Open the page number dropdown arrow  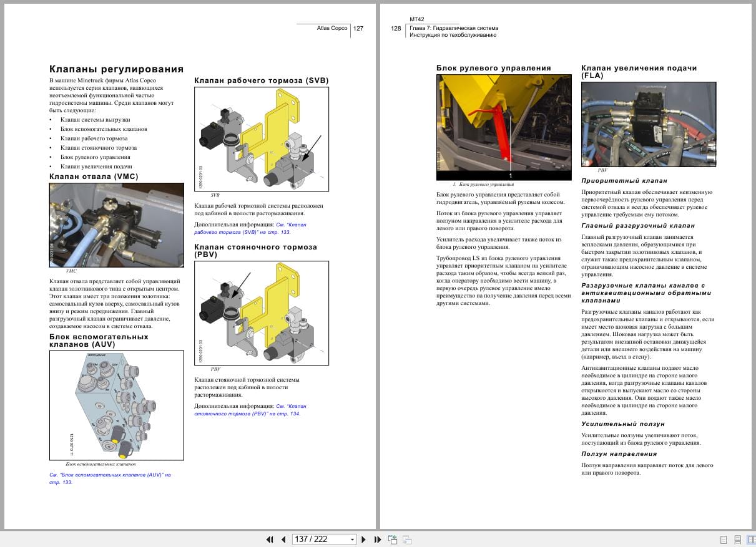tap(352, 540)
